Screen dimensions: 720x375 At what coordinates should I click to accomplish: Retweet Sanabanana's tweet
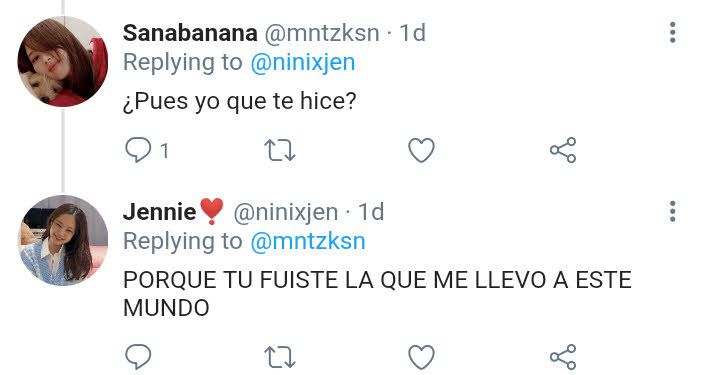[280, 151]
